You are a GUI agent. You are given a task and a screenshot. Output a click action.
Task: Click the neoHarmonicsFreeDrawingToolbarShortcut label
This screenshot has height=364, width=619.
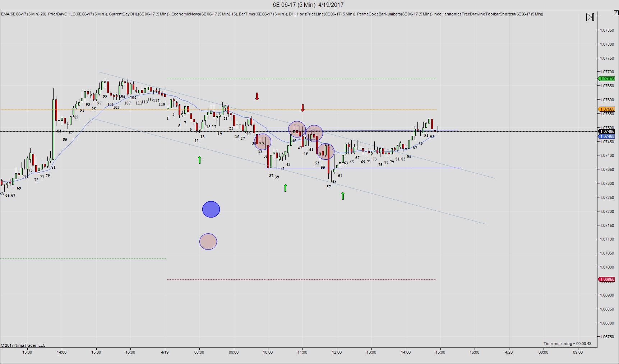489,14
